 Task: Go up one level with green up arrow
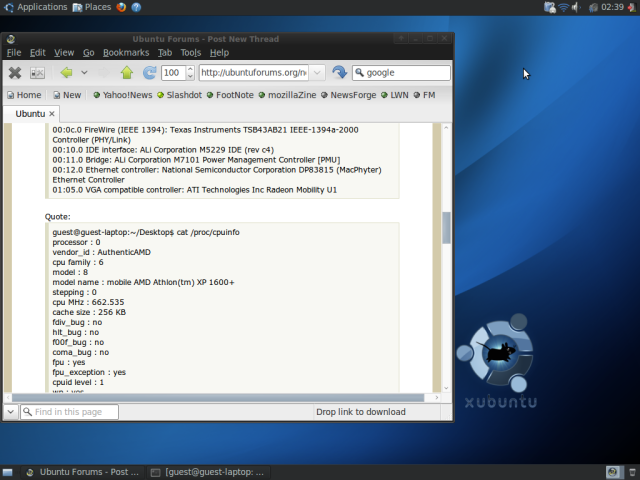pyautogui.click(x=127, y=73)
